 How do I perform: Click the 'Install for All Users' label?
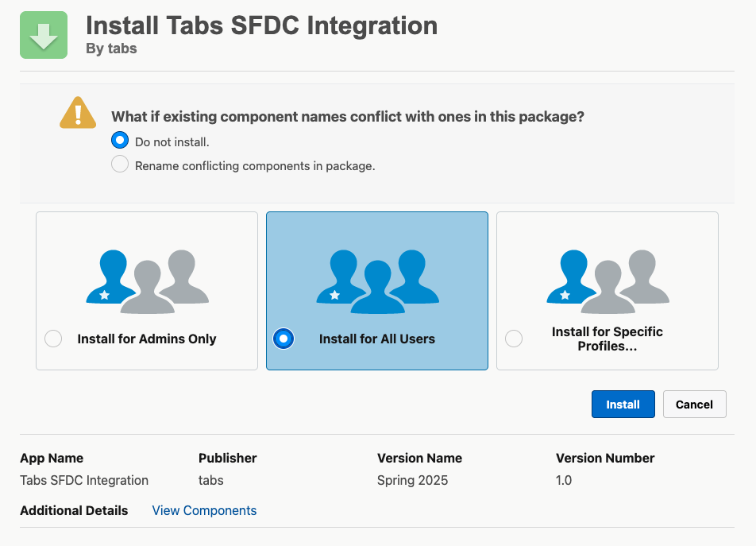[377, 339]
